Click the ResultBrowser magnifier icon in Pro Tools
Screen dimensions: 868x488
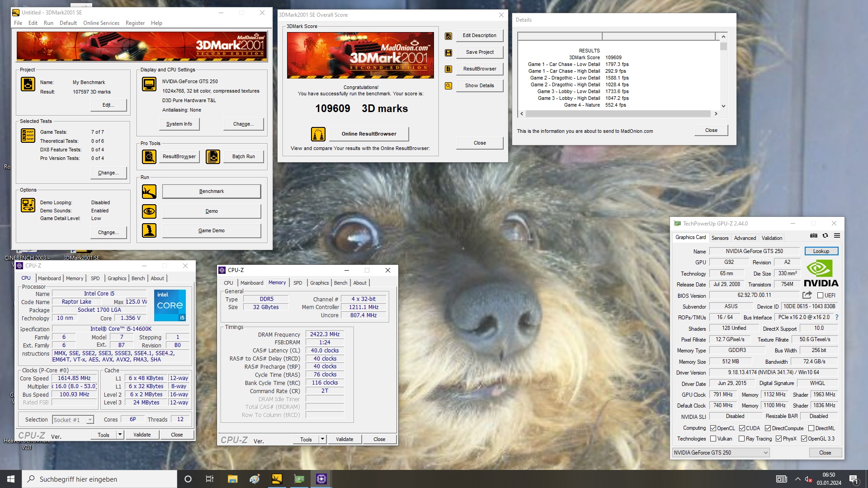tap(149, 156)
